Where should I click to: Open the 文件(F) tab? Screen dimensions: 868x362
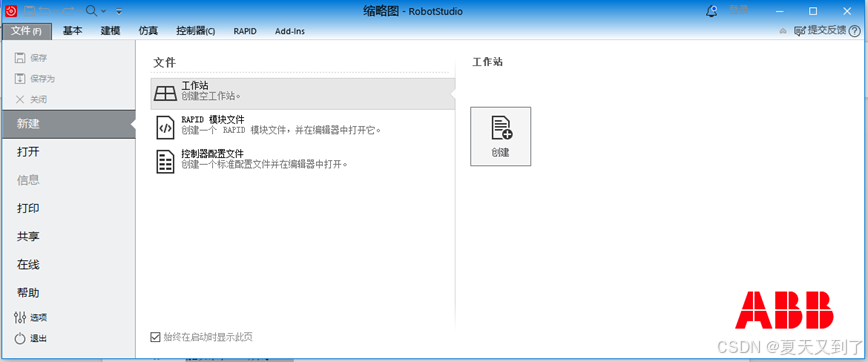tap(27, 31)
